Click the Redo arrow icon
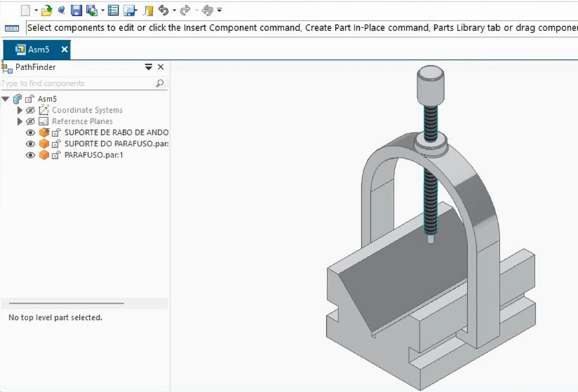 [x=184, y=10]
